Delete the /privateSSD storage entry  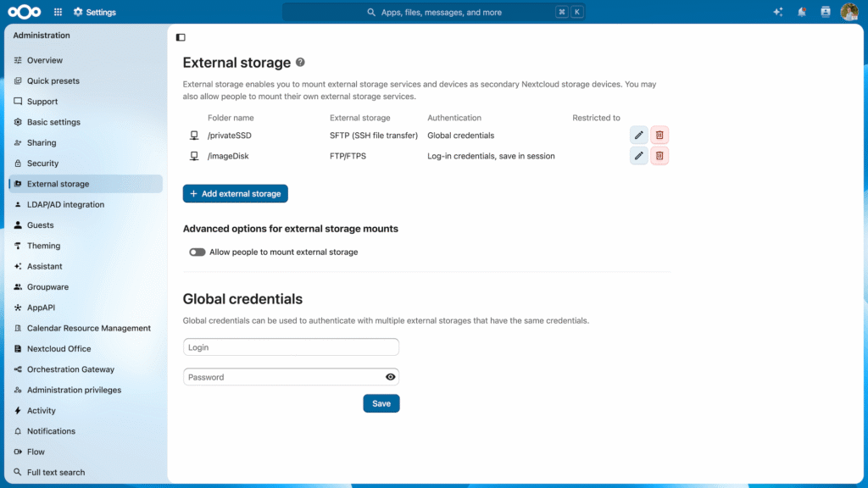pyautogui.click(x=659, y=135)
